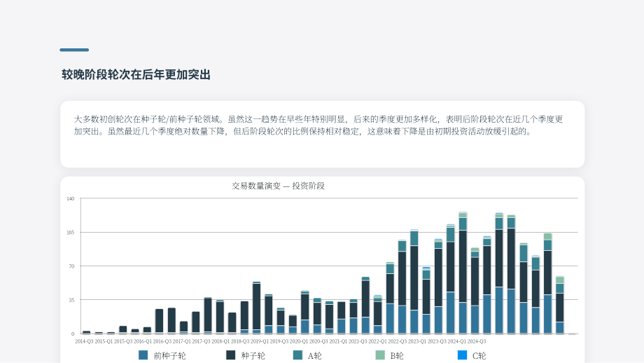
Task: Select the B轮 legend label
Action: coord(397,356)
